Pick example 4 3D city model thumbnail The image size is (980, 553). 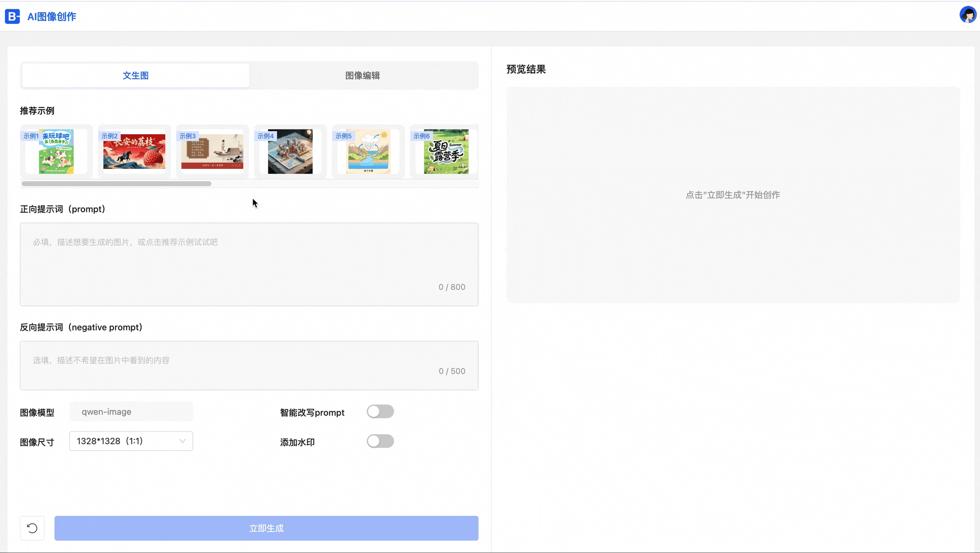pyautogui.click(x=290, y=152)
